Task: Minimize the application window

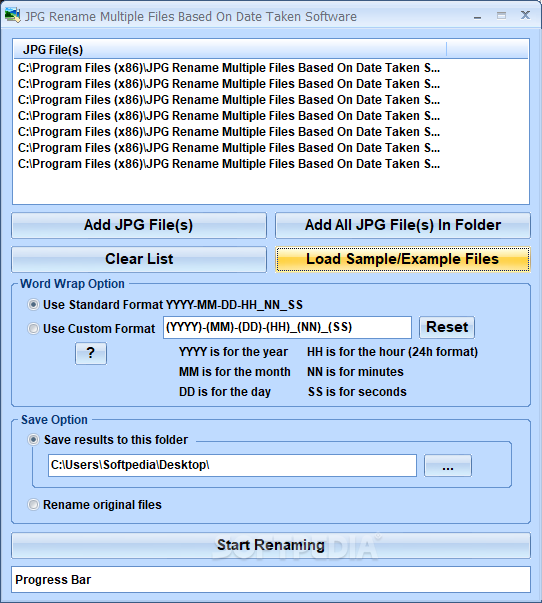Action: point(478,17)
